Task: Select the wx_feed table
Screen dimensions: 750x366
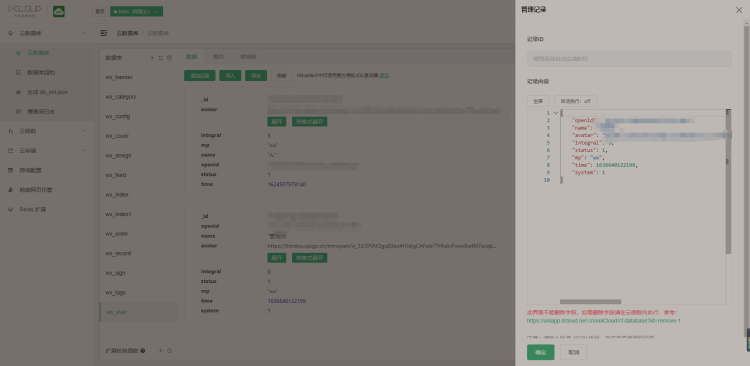Action: click(139, 175)
